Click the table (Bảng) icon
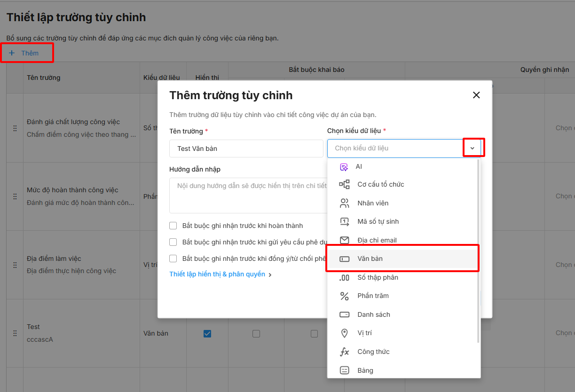Screen dimensions: 575x392 pos(344,370)
